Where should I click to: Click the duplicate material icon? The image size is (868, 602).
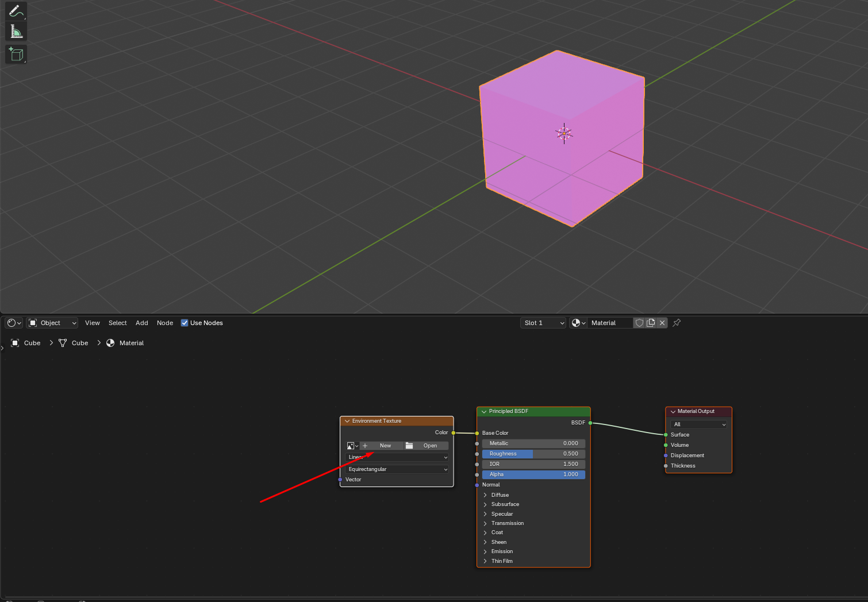(x=651, y=323)
